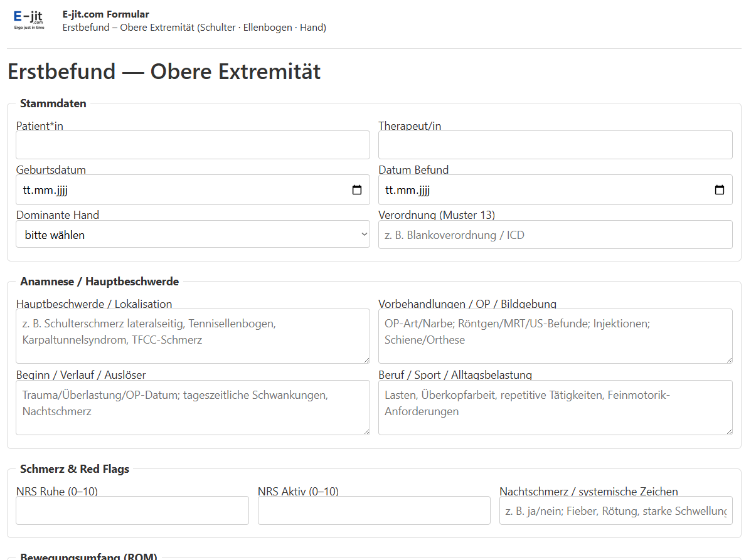This screenshot has width=756, height=560.
Task: Open the Datum Befund calendar picker icon
Action: click(720, 190)
